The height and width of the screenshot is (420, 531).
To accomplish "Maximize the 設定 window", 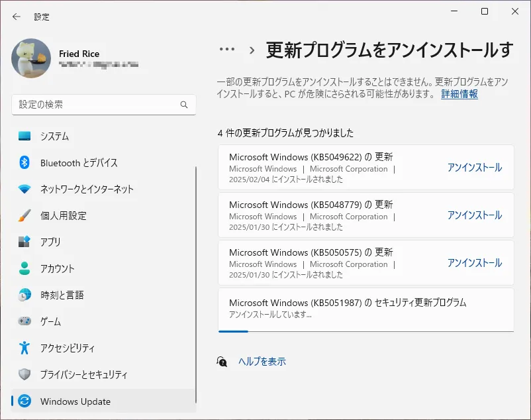I will tap(485, 11).
